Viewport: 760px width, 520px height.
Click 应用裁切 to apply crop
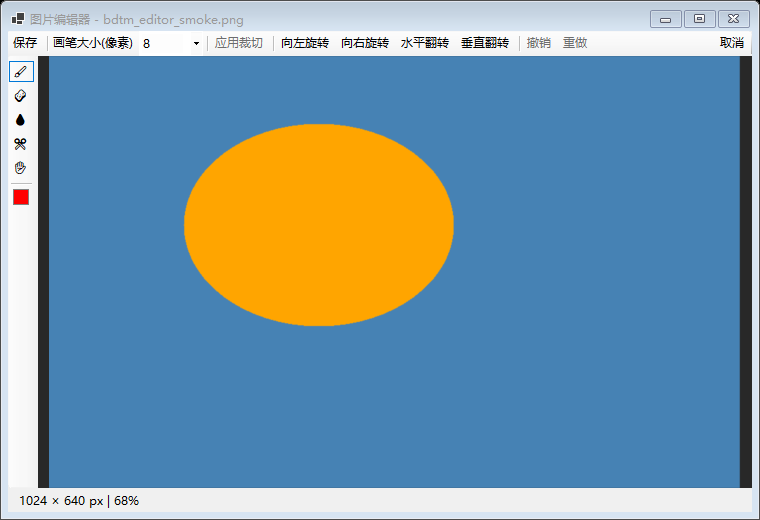[x=238, y=43]
